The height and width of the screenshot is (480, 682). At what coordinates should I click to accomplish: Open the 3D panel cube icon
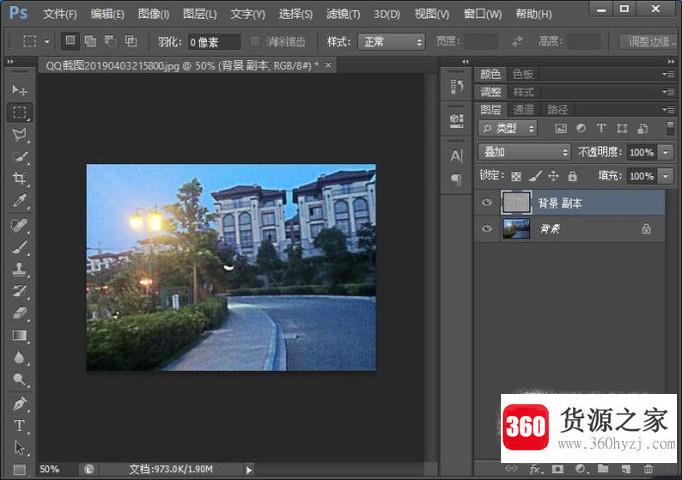coord(456,120)
